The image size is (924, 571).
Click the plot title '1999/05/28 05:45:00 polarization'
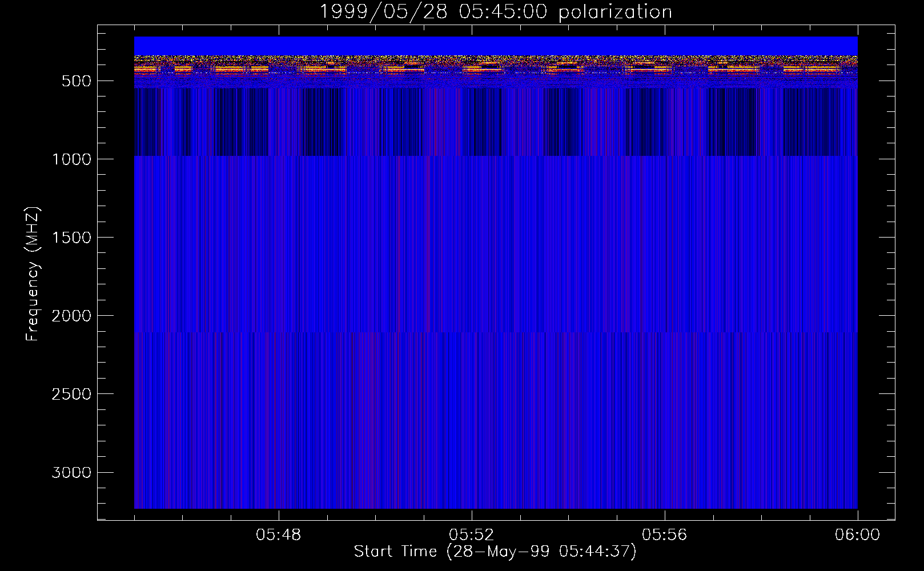(495, 11)
